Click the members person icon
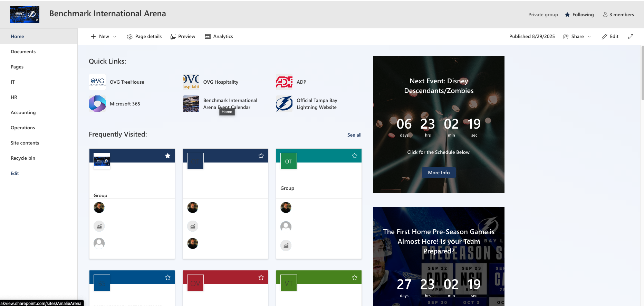644x306 pixels. [x=605, y=15]
